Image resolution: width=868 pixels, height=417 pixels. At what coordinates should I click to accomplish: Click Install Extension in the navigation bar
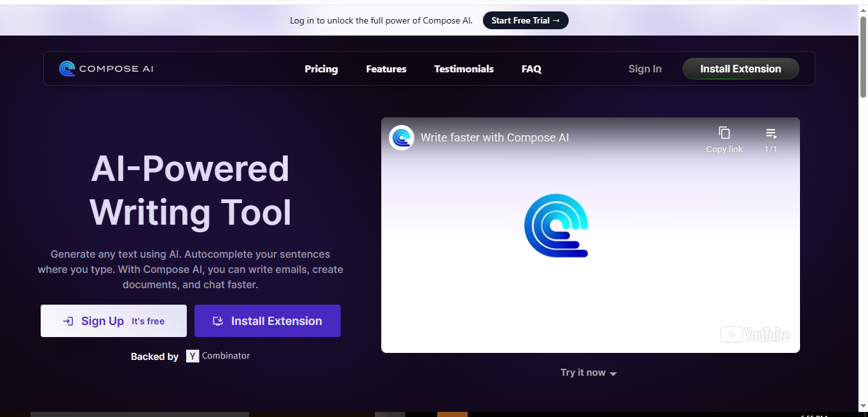coord(740,69)
